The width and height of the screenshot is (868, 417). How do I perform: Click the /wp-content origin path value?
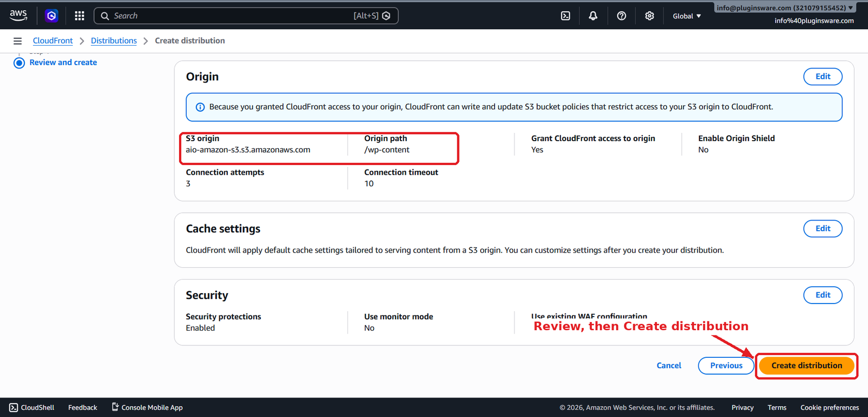pos(387,150)
